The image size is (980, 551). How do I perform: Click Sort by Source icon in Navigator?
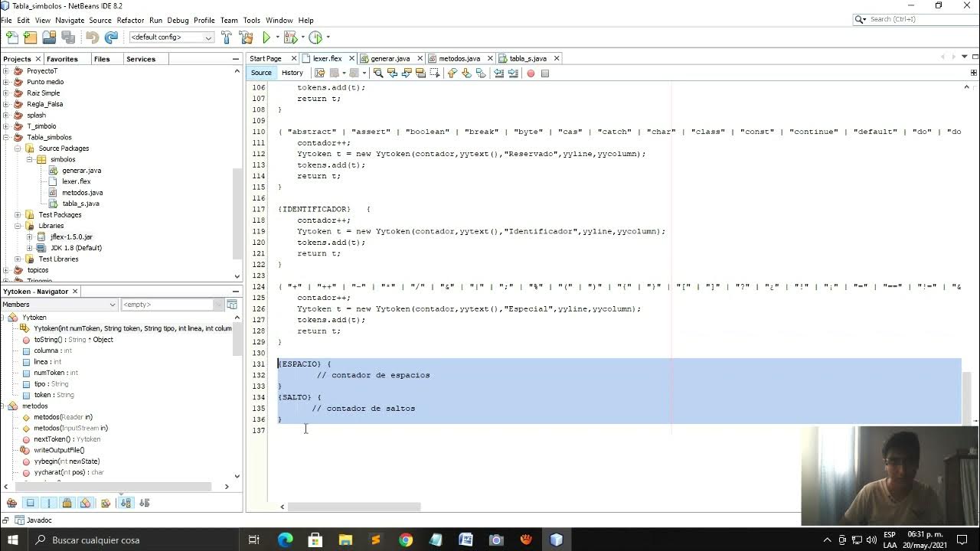point(145,503)
